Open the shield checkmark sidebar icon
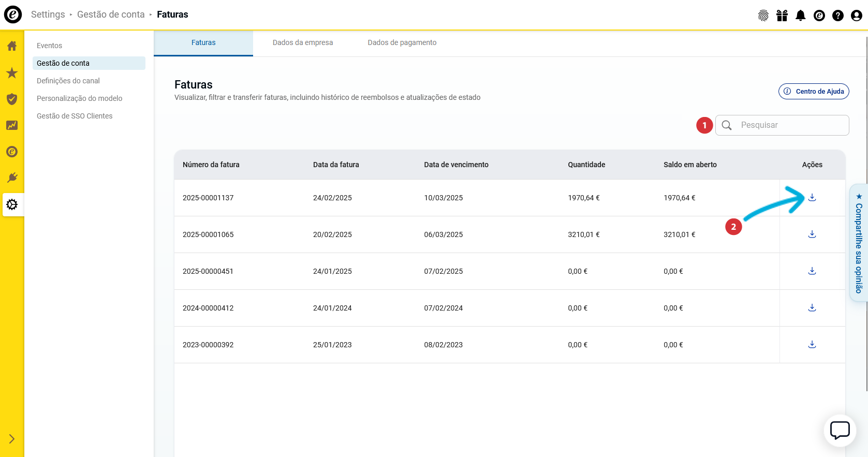This screenshot has width=868, height=457. (x=12, y=99)
